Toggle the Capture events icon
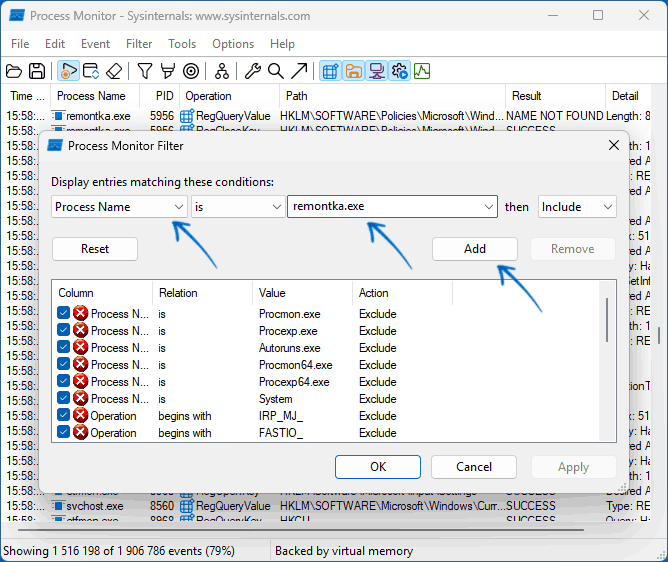The width and height of the screenshot is (668, 562). click(x=68, y=71)
